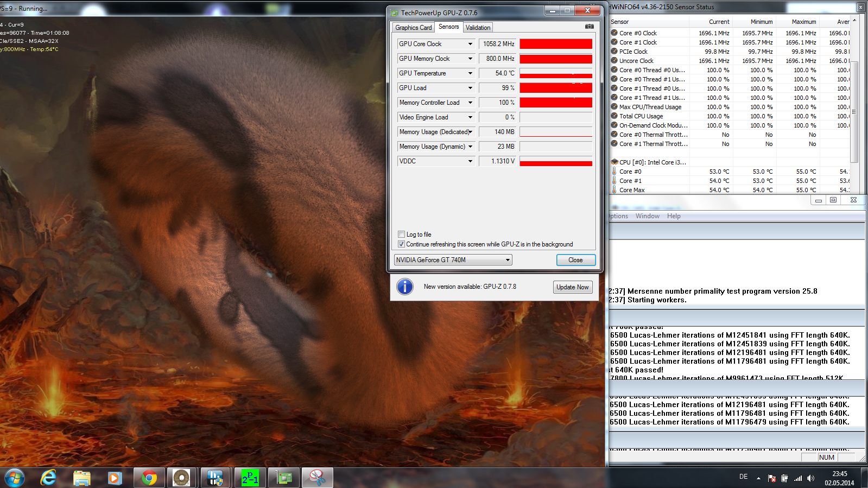
Task: Click the Max CPU/Thread Usage sensor icon
Action: pyautogui.click(x=614, y=107)
